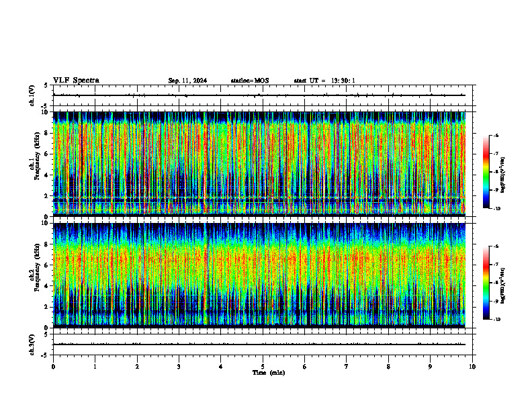Click the "5" tick on ch.1(V) axis
Viewport: 532px width, 411px height.
pyautogui.click(x=46, y=85)
